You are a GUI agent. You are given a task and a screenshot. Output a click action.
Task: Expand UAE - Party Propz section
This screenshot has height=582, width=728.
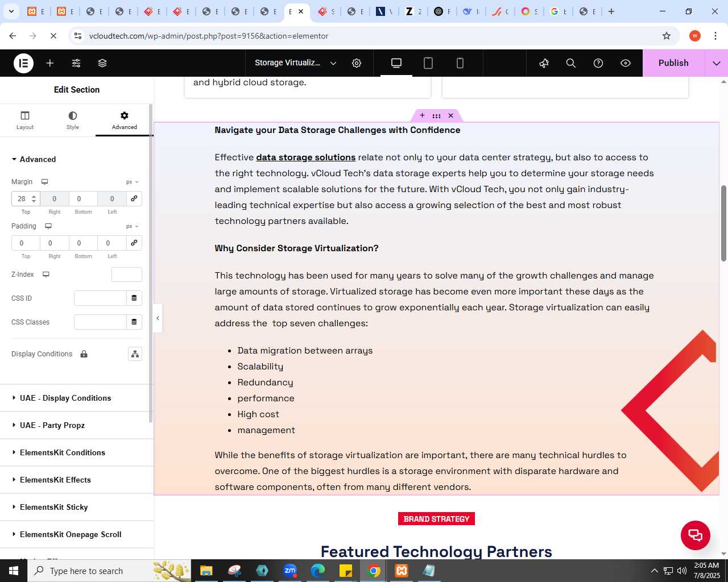tap(77, 425)
